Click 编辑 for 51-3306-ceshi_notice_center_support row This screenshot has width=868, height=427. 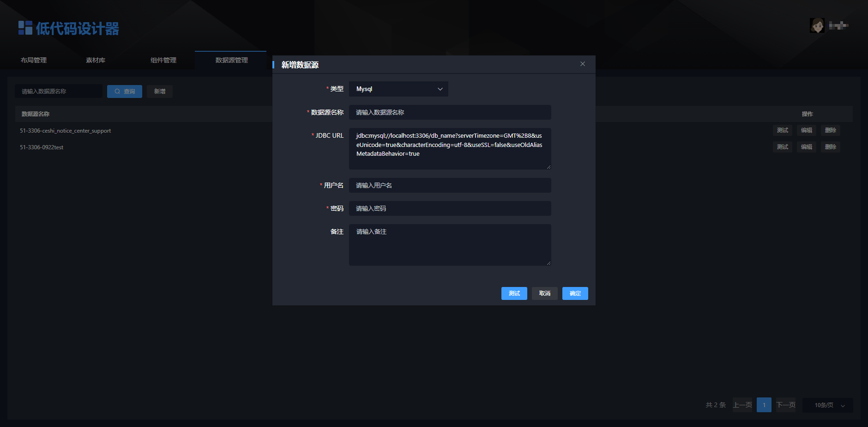click(x=807, y=130)
